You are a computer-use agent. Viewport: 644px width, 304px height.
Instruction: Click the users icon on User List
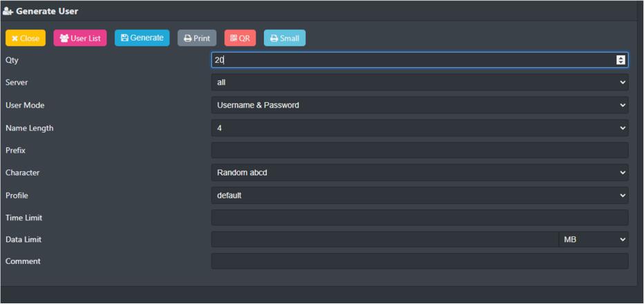64,39
